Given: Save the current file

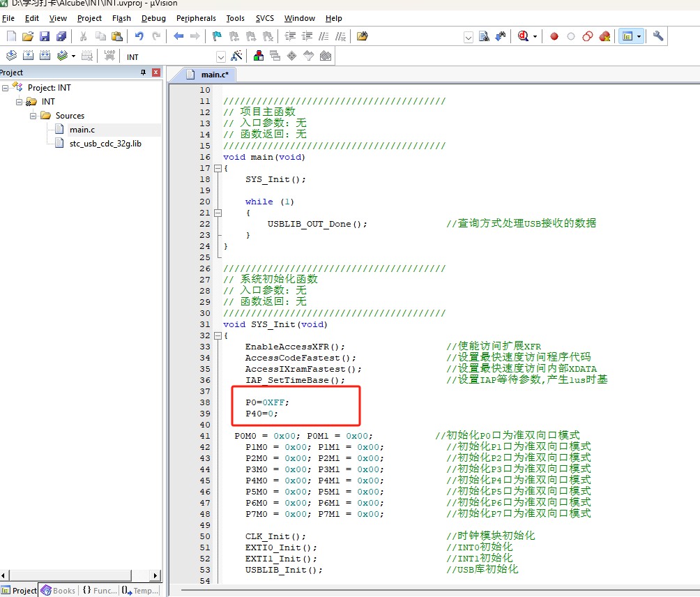Looking at the screenshot, I should pyautogui.click(x=45, y=36).
